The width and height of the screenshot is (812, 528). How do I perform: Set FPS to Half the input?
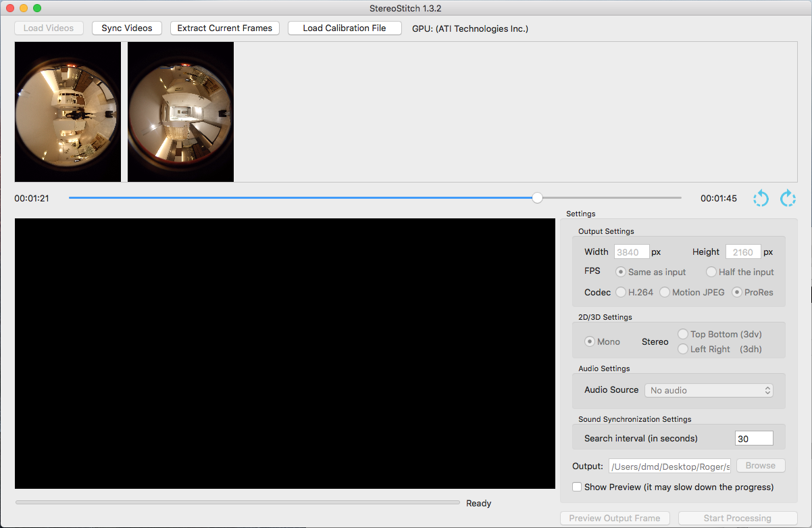click(711, 272)
